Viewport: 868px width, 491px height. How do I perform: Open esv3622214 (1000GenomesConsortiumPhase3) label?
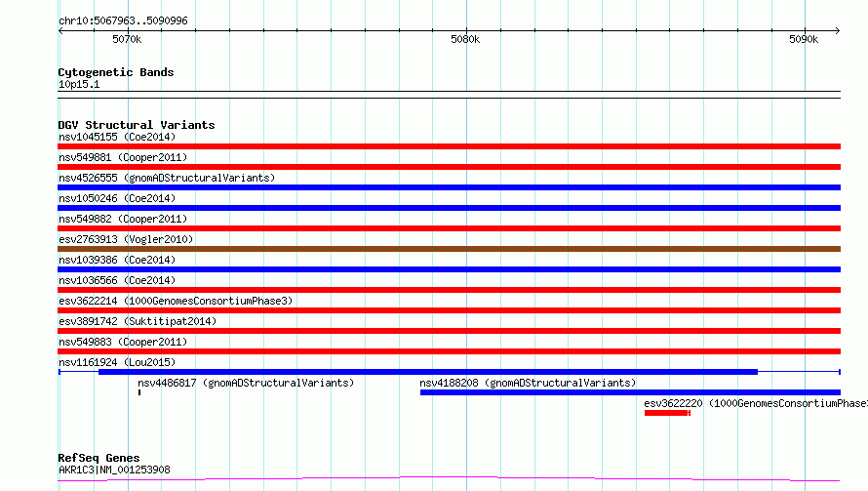pyautogui.click(x=176, y=301)
